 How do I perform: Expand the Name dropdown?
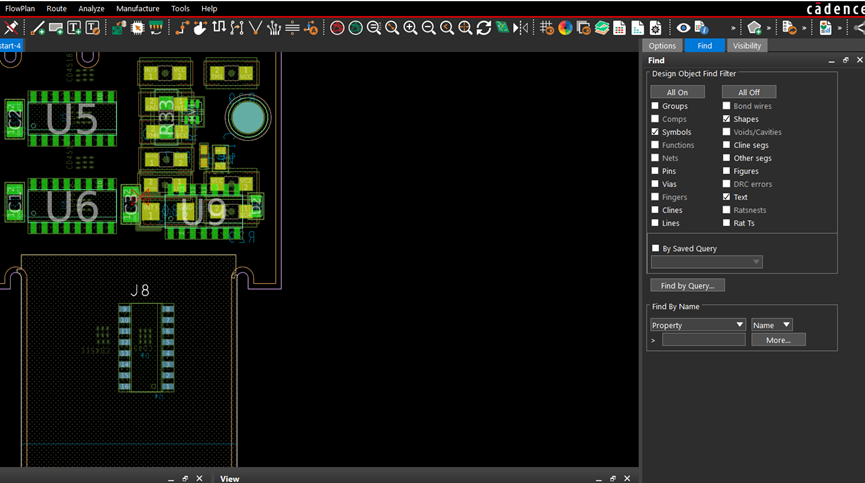(772, 325)
